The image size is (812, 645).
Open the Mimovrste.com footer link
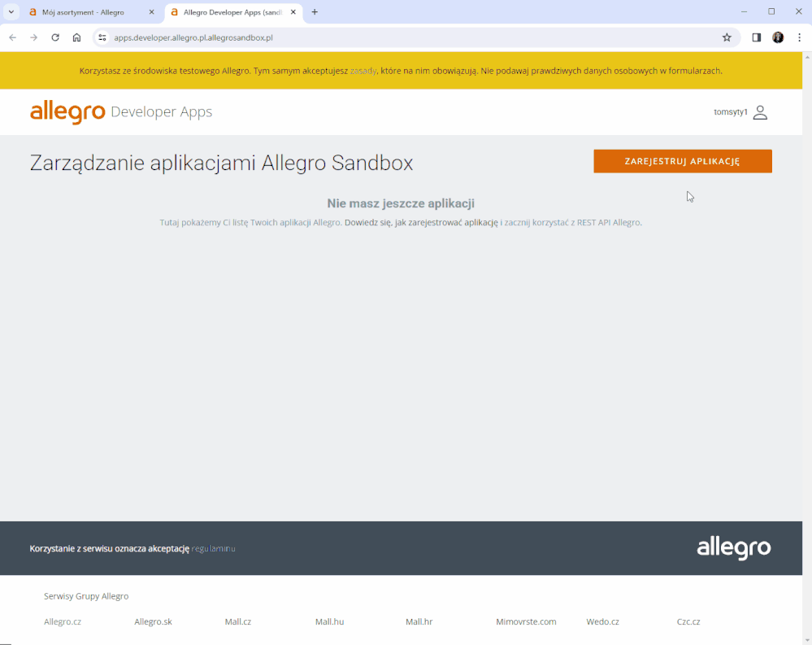[x=526, y=621]
